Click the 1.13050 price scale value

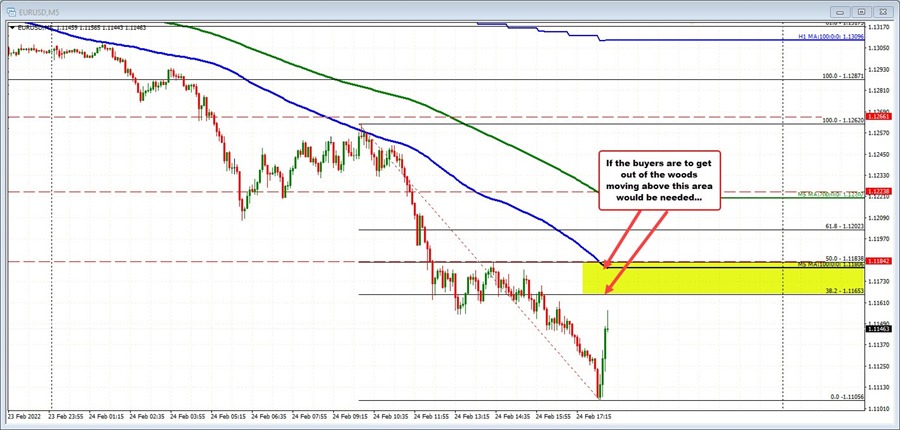click(879, 49)
